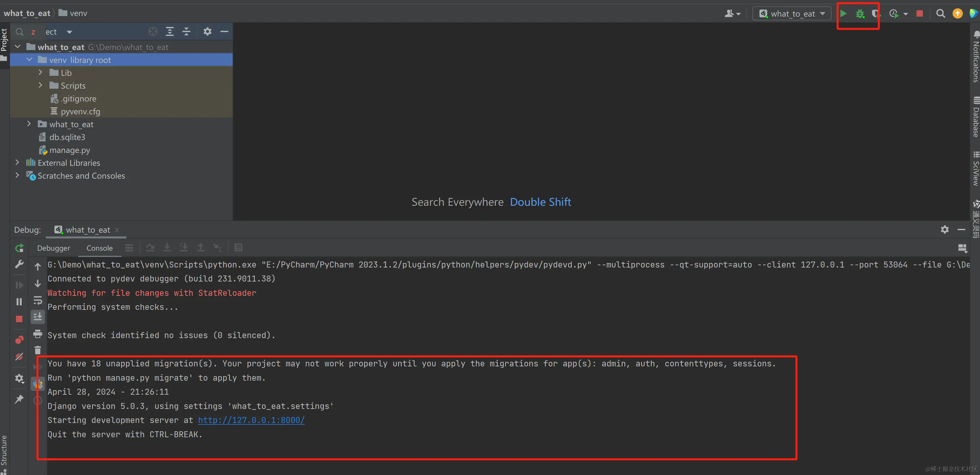Open the what_to_eat run configuration dropdown

point(792,14)
